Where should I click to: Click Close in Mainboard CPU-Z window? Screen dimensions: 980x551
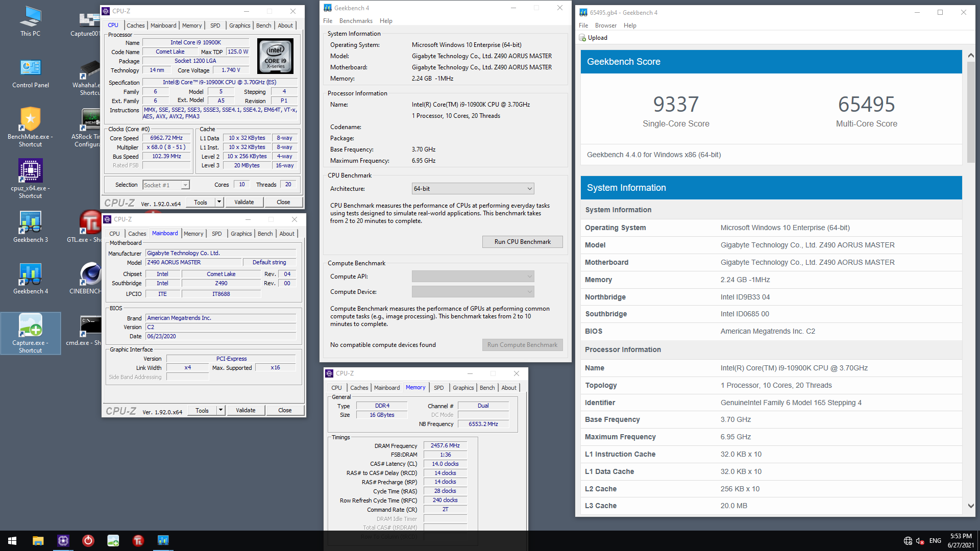(x=285, y=410)
